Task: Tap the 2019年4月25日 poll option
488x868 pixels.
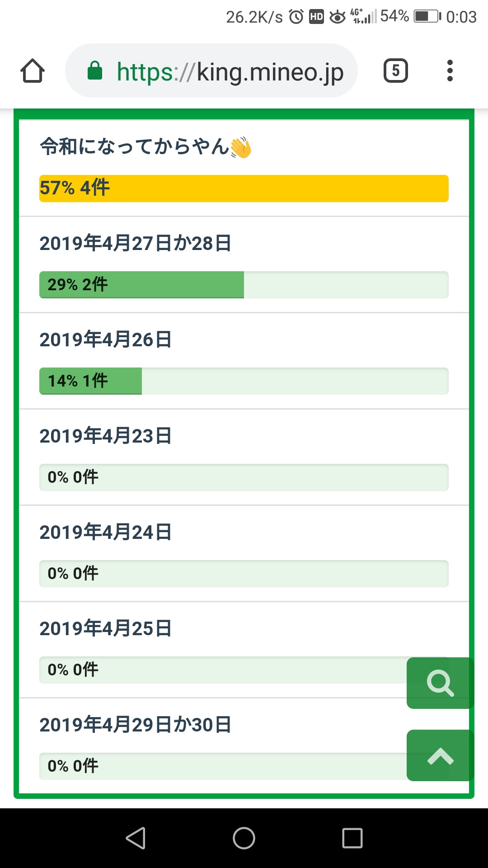Action: [106, 628]
